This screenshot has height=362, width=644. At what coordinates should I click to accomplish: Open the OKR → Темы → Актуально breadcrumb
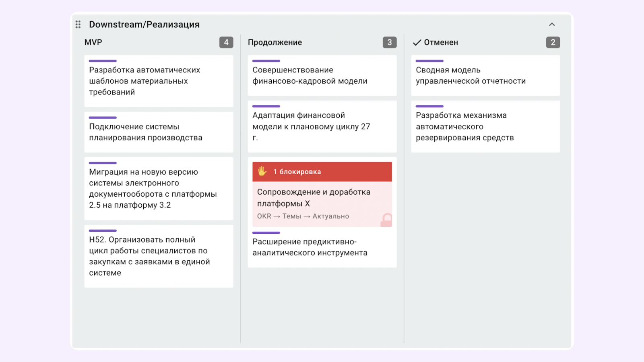(x=303, y=216)
